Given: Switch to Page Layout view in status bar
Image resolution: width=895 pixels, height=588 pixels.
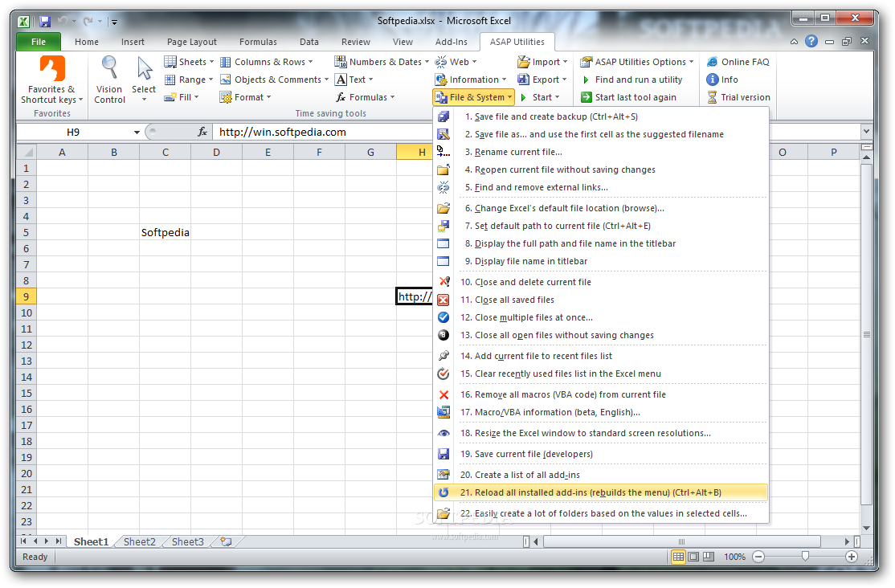Looking at the screenshot, I should [x=693, y=557].
